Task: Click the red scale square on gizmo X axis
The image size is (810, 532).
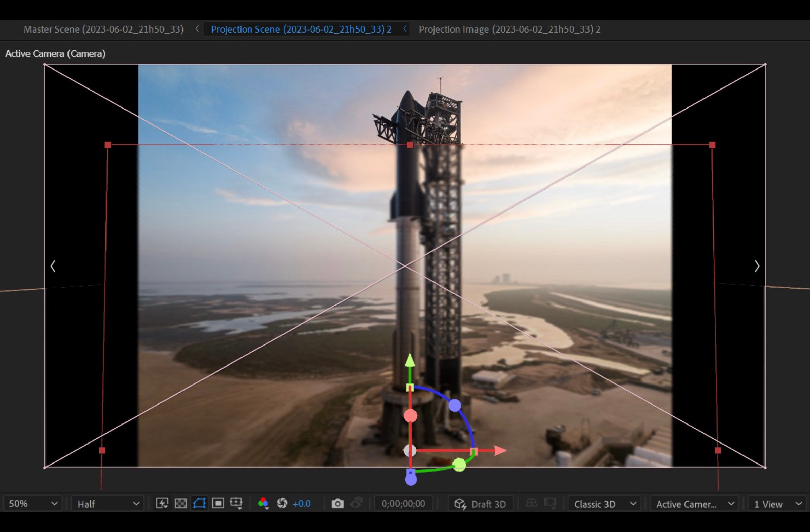Action: (x=474, y=451)
